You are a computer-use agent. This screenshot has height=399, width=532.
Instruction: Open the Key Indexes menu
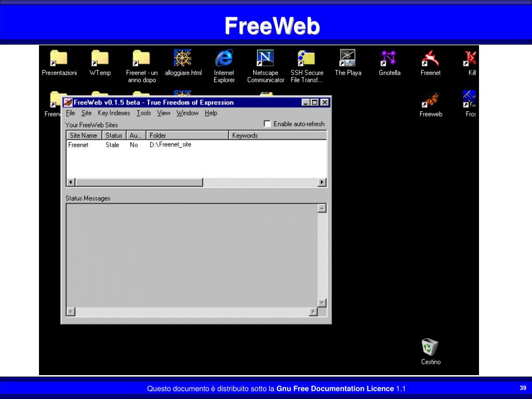[114, 113]
